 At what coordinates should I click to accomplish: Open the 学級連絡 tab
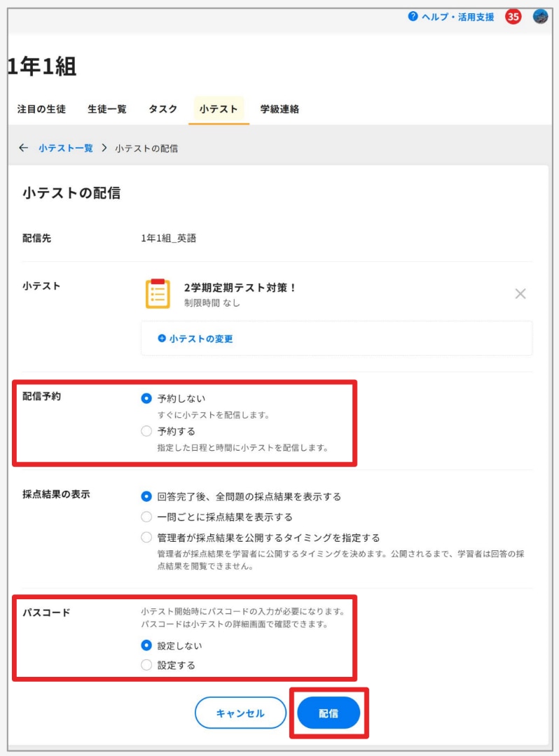click(279, 109)
